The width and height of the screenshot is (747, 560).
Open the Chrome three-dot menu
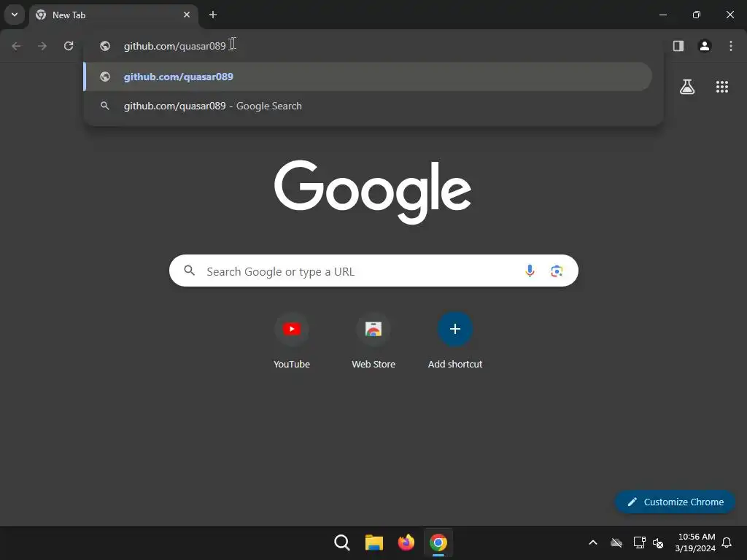[x=731, y=46]
